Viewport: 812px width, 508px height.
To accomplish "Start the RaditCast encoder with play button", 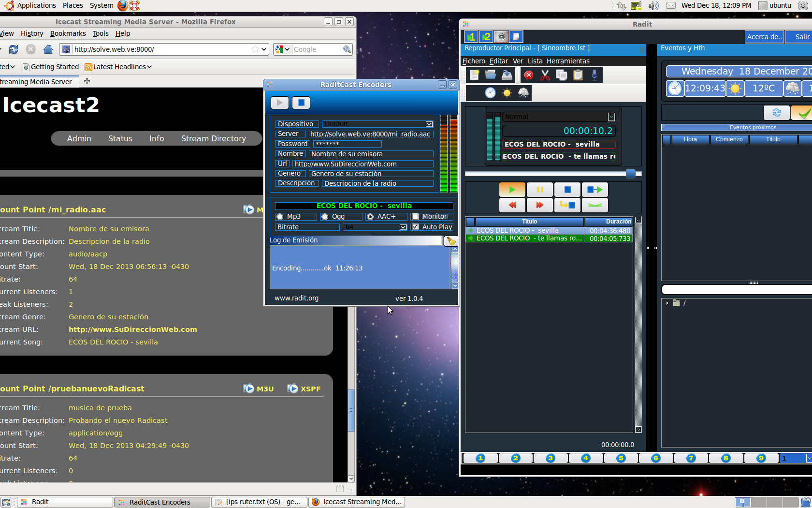I will 279,103.
